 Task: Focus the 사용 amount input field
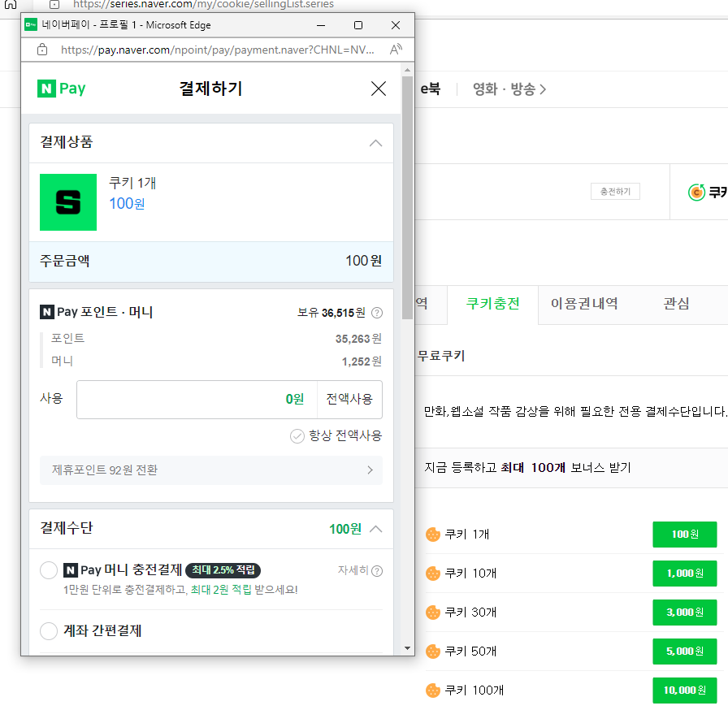point(197,400)
